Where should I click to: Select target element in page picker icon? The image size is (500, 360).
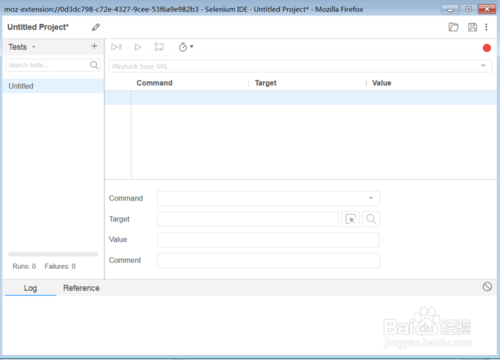tap(350, 219)
